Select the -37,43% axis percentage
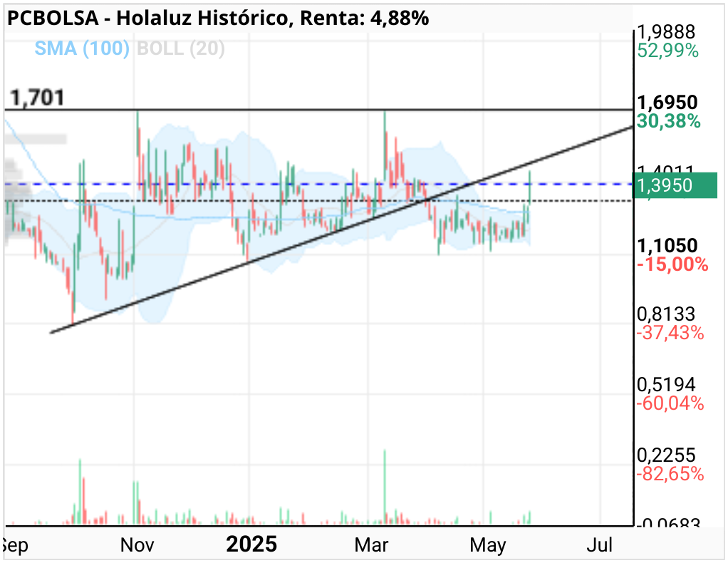The height and width of the screenshot is (563, 728). (670, 333)
